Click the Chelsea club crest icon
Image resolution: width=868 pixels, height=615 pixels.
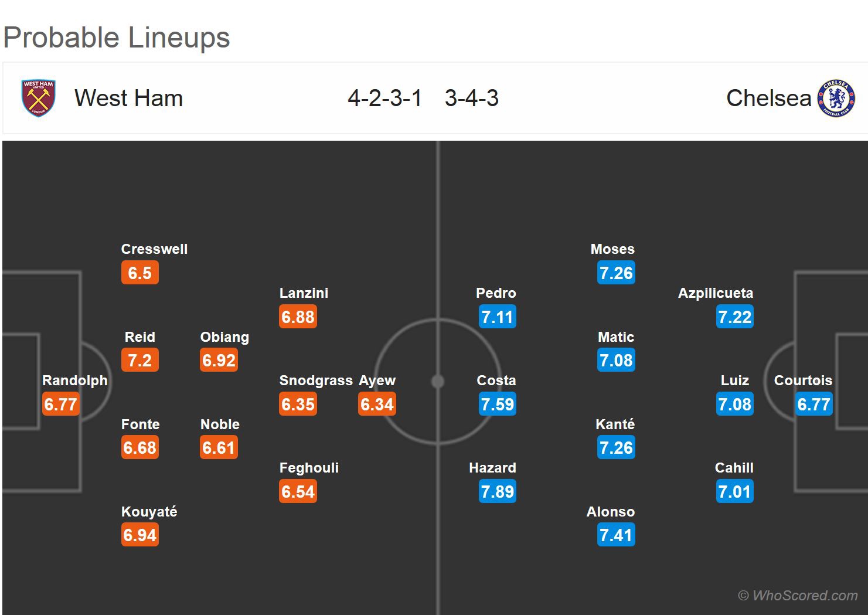(x=836, y=98)
